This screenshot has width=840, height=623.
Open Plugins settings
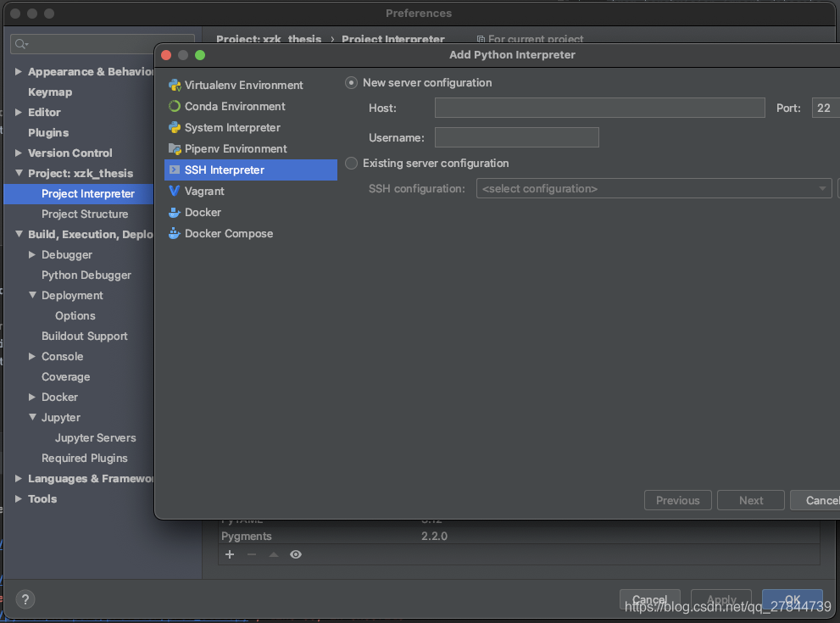click(48, 133)
